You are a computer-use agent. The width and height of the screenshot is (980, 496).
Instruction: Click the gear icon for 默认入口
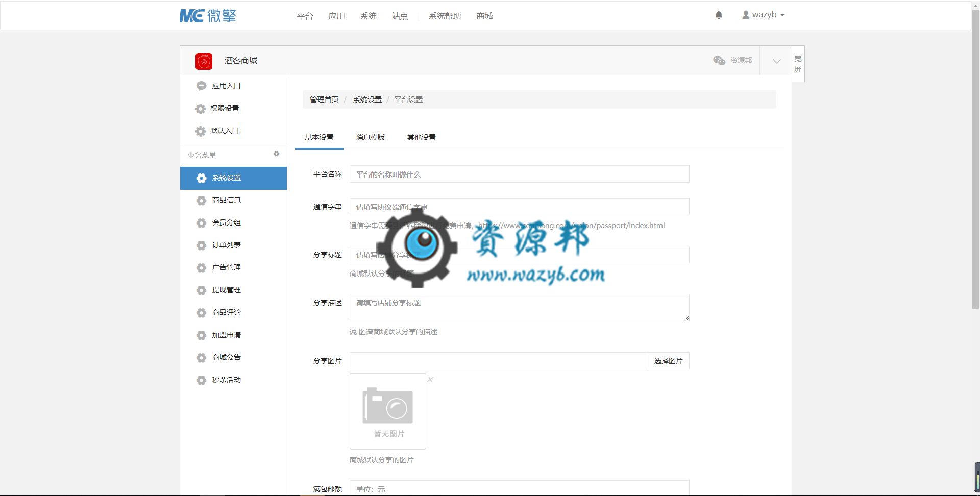[201, 131]
